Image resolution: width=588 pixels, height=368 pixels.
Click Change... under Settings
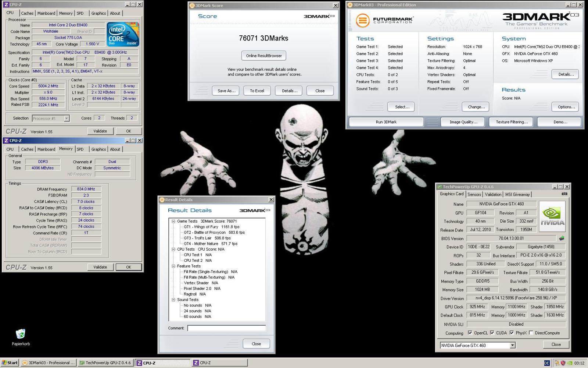tap(476, 107)
